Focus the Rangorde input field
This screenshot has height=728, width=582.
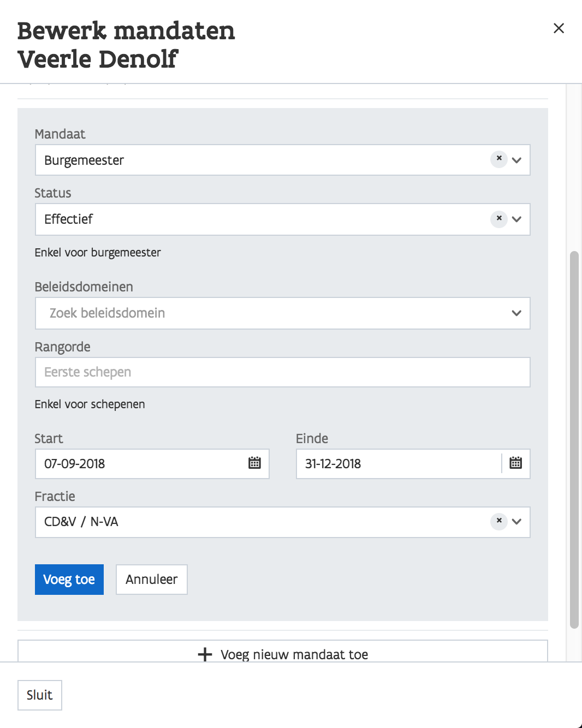[282, 372]
